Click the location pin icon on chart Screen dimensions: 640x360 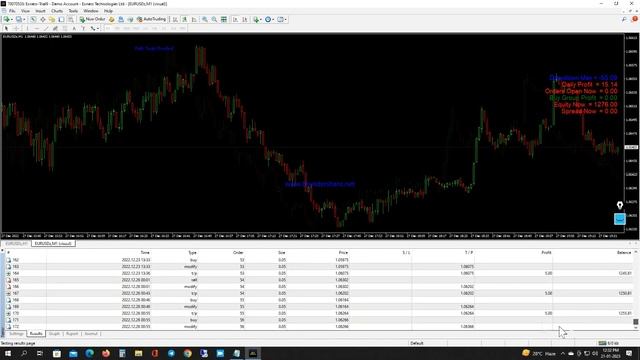point(620,205)
